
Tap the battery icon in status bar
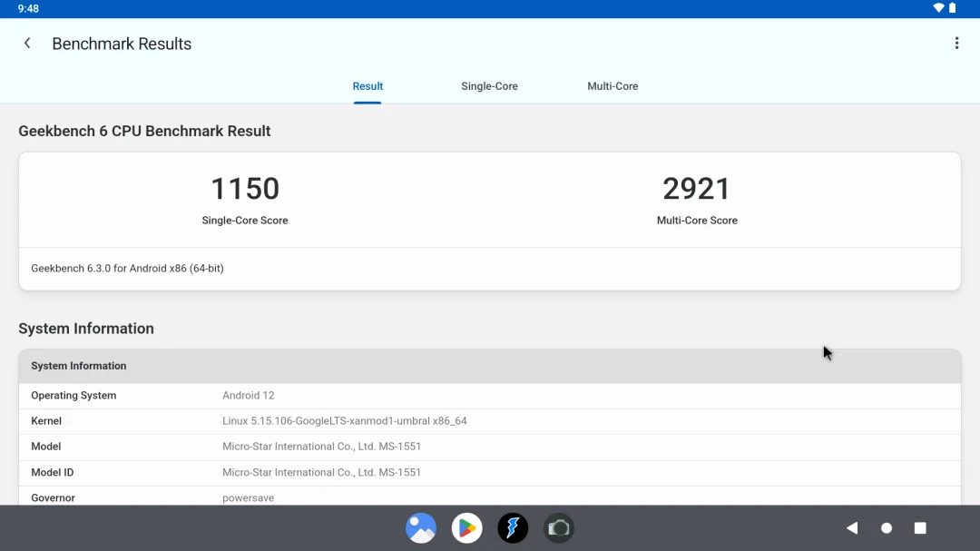click(x=953, y=8)
